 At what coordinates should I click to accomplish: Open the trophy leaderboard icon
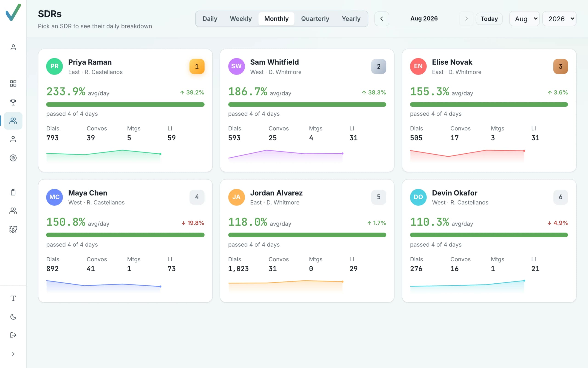(13, 102)
